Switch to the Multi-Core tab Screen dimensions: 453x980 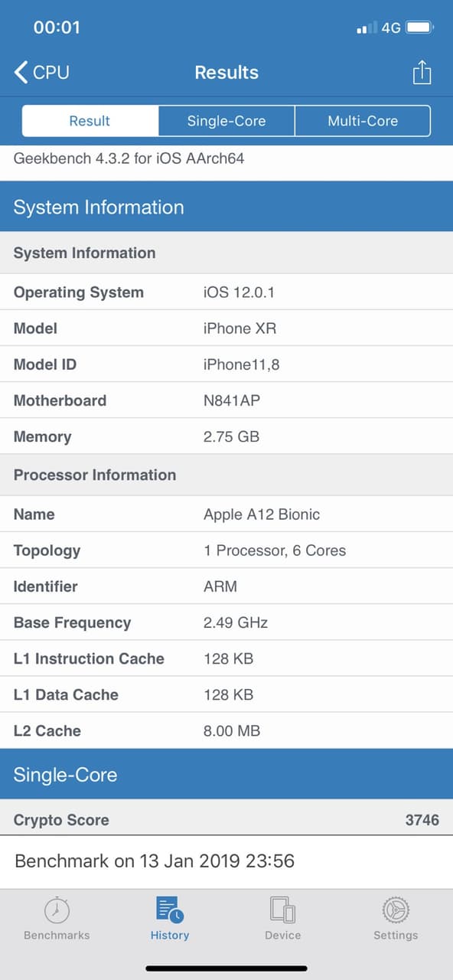click(x=363, y=120)
